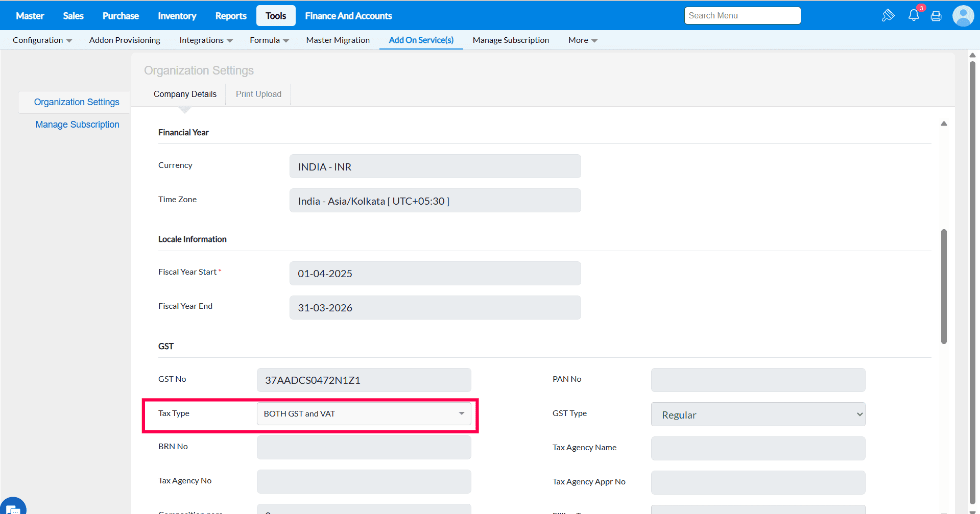Expand the More dropdown
The image size is (980, 514).
(x=583, y=40)
